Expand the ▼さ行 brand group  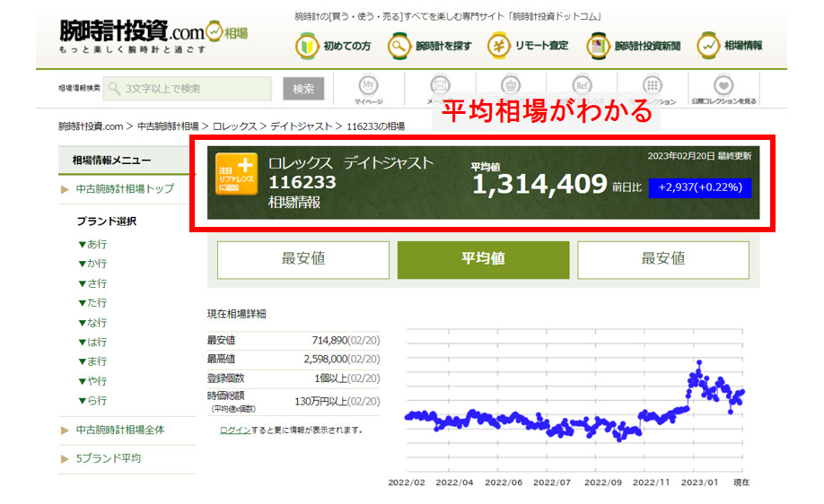92,283
